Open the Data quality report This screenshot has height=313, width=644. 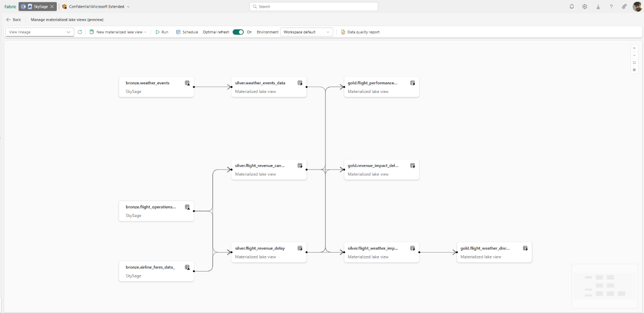360,32
